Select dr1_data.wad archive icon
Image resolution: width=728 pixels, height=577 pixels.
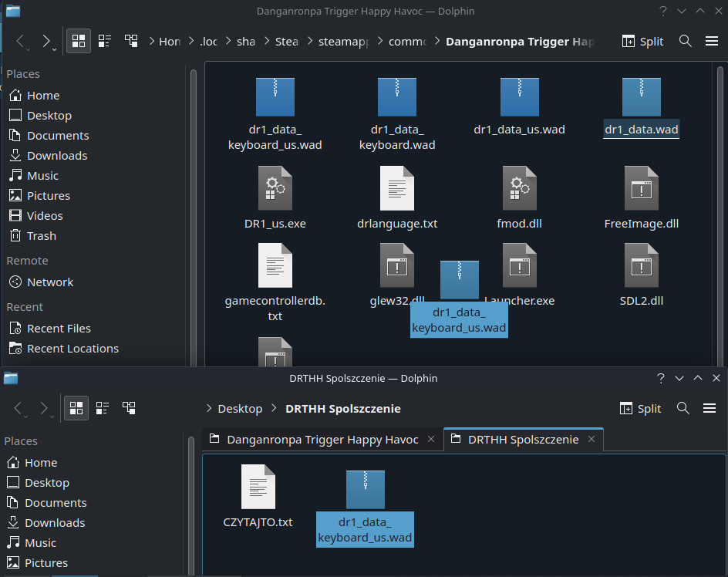641,97
